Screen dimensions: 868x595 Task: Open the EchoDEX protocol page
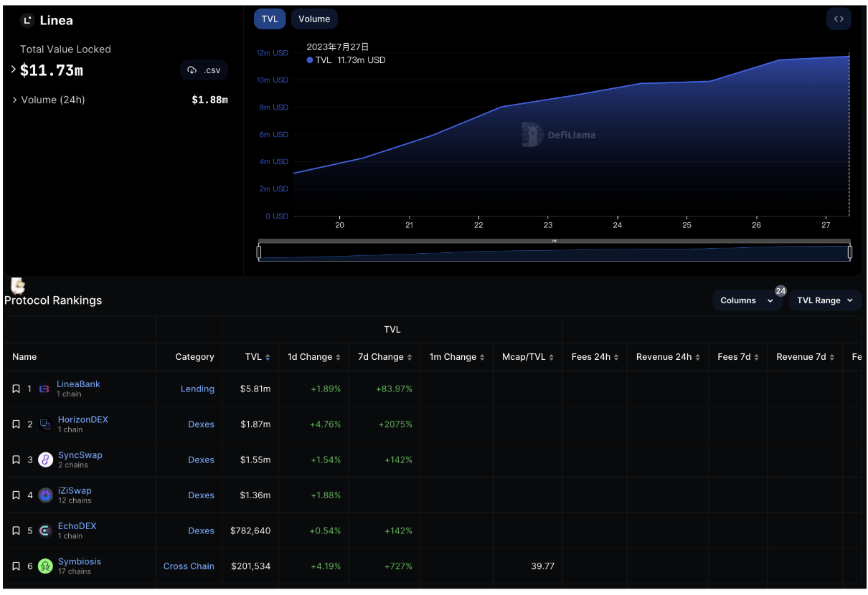coord(77,526)
